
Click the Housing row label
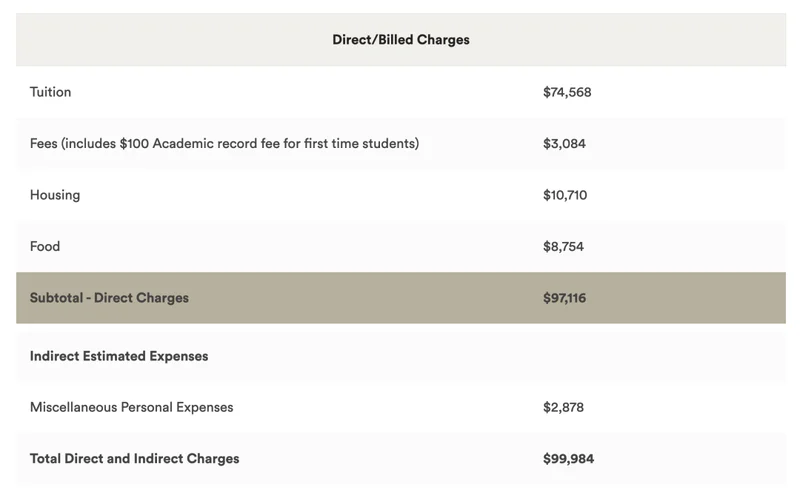click(x=55, y=195)
